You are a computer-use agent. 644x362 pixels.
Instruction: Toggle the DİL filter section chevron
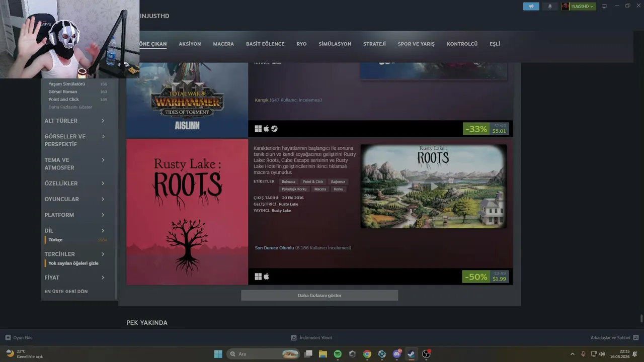[103, 231]
